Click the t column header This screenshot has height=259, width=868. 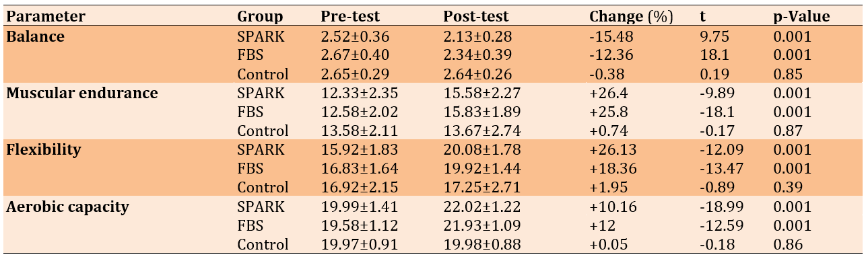click(x=702, y=16)
